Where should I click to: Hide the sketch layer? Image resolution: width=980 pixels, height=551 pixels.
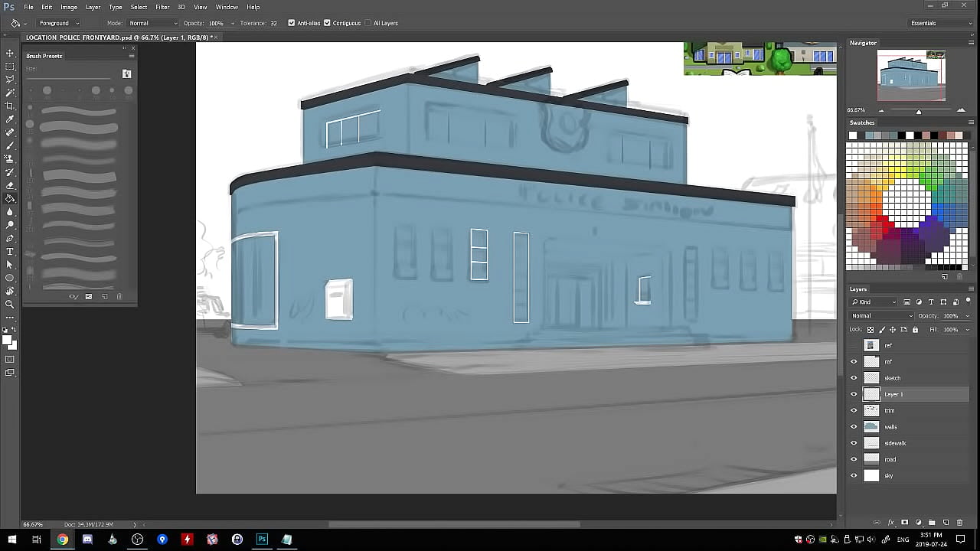pos(854,378)
